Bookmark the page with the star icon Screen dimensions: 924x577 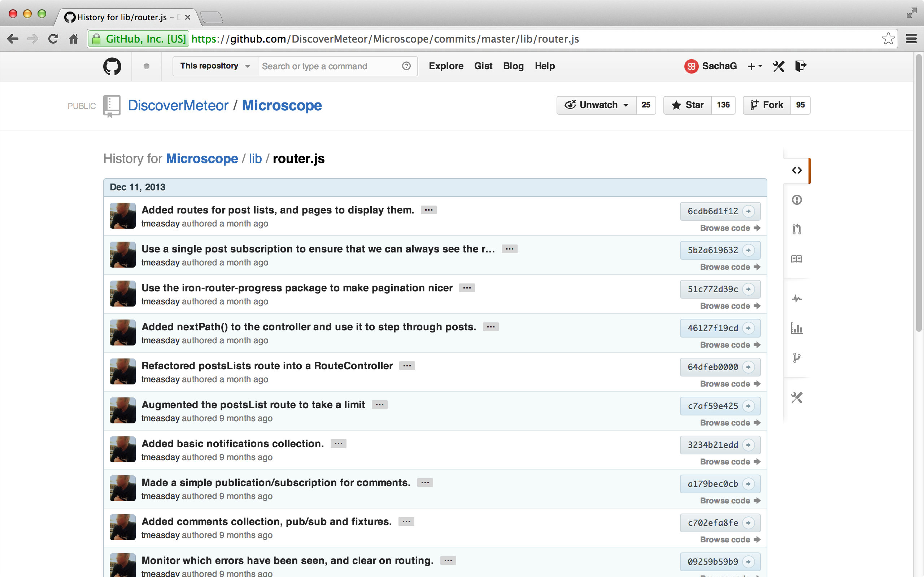pos(888,39)
